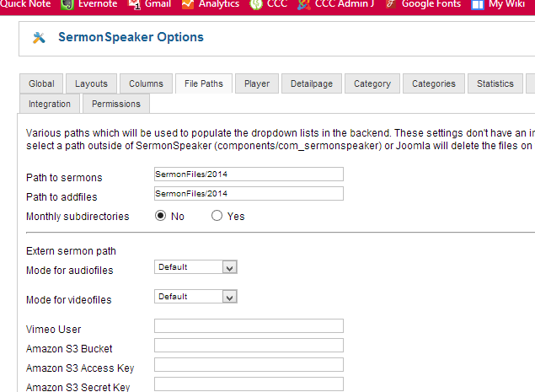
Task: Open the Gmail bookmark icon
Action: 134,4
